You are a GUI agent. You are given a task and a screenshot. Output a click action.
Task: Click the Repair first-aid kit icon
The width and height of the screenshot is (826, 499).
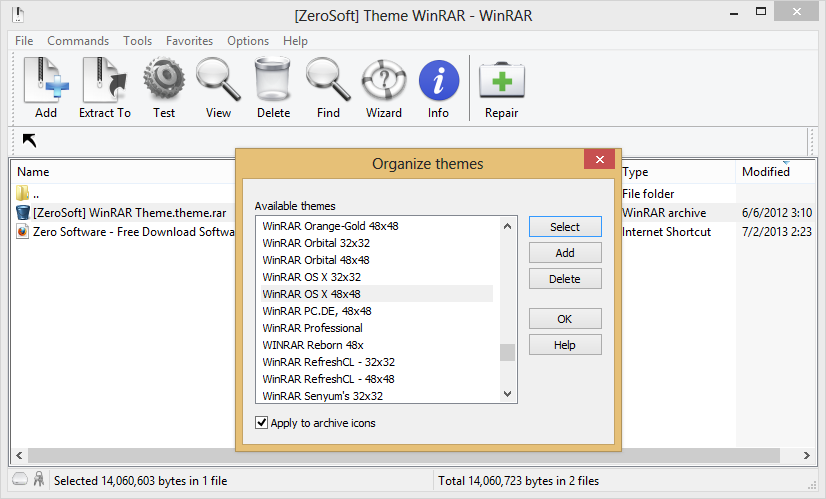click(x=502, y=80)
